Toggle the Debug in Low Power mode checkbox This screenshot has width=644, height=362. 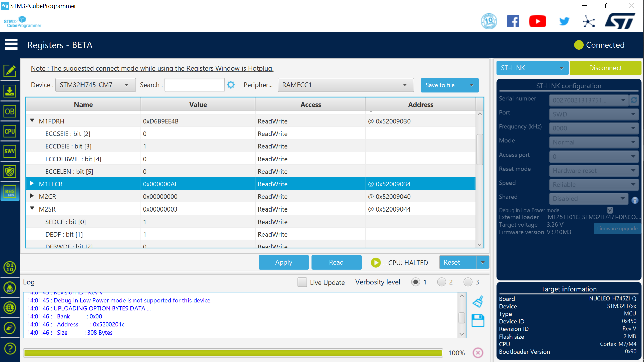point(610,210)
